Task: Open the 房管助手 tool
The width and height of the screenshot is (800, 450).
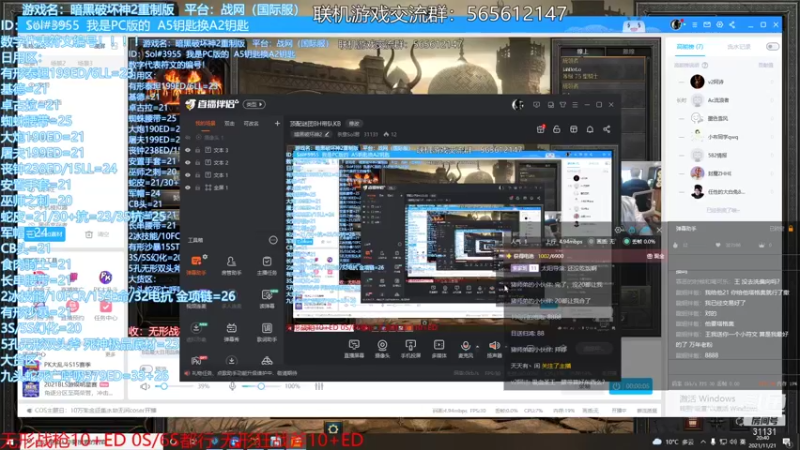Action: [x=231, y=265]
